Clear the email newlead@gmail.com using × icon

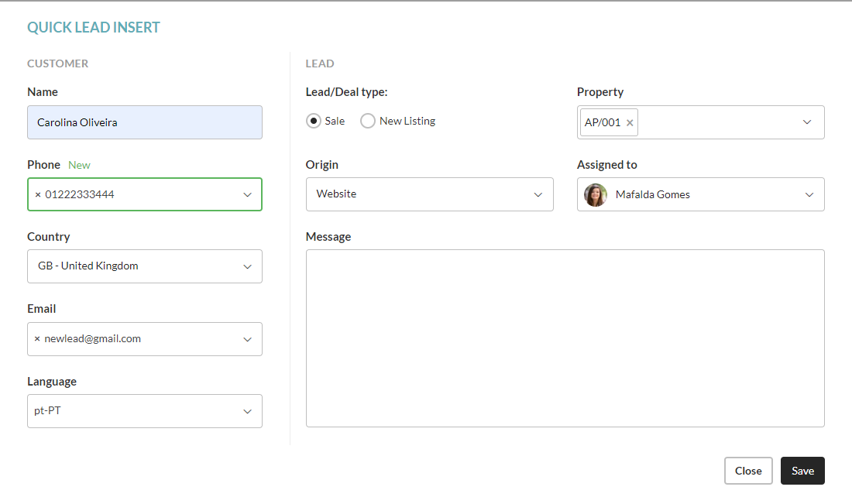click(x=37, y=339)
